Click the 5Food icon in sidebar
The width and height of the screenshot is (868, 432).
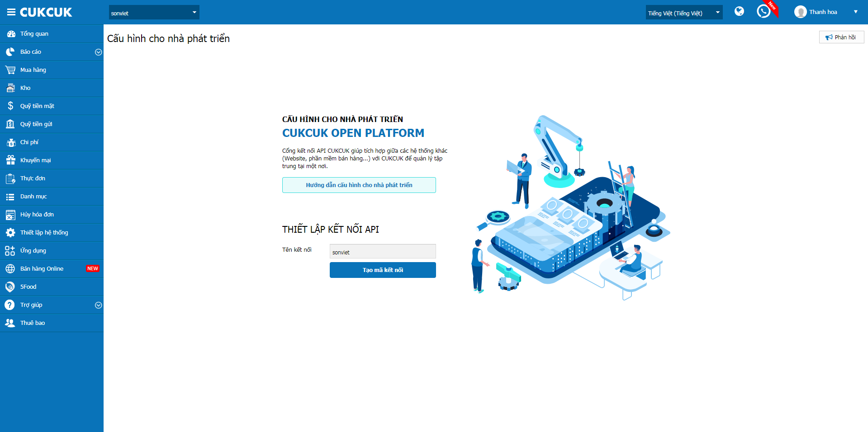click(x=10, y=287)
